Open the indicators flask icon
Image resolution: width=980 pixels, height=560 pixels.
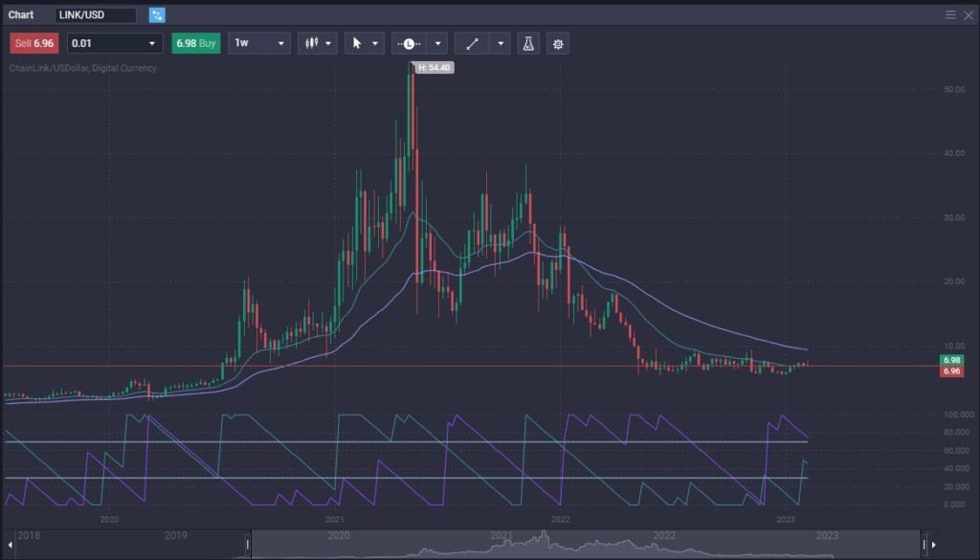527,43
